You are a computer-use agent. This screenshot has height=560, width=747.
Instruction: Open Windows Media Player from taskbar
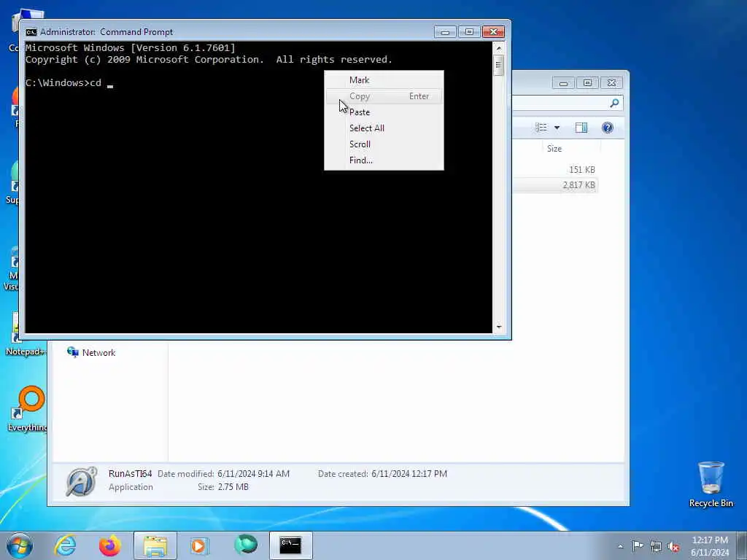(x=199, y=545)
